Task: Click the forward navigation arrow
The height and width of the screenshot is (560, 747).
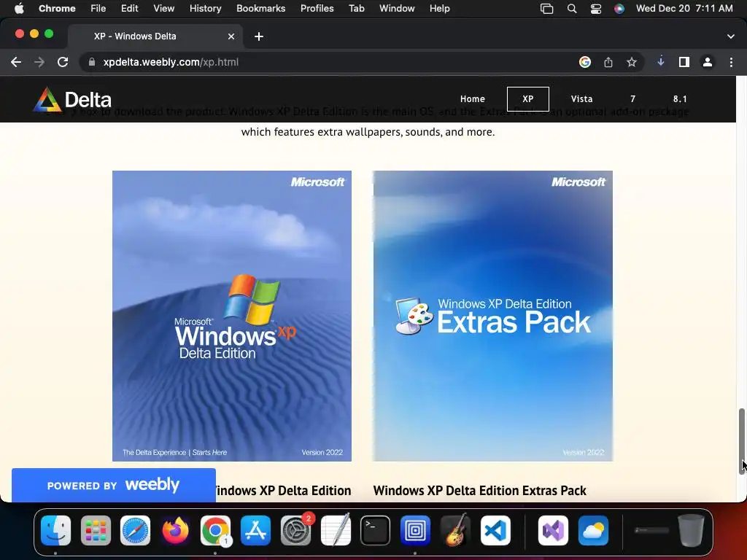Action: (x=39, y=62)
